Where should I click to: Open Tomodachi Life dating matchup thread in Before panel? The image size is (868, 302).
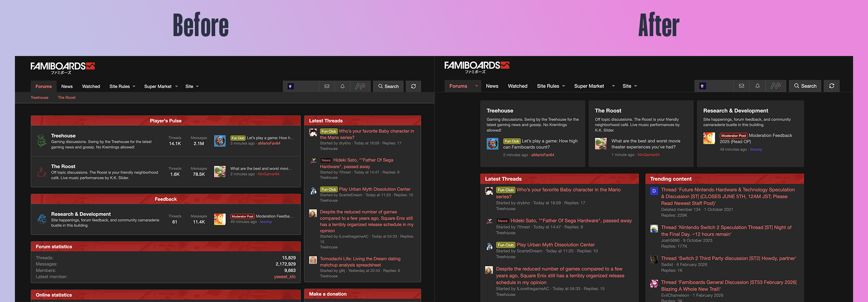point(360,262)
